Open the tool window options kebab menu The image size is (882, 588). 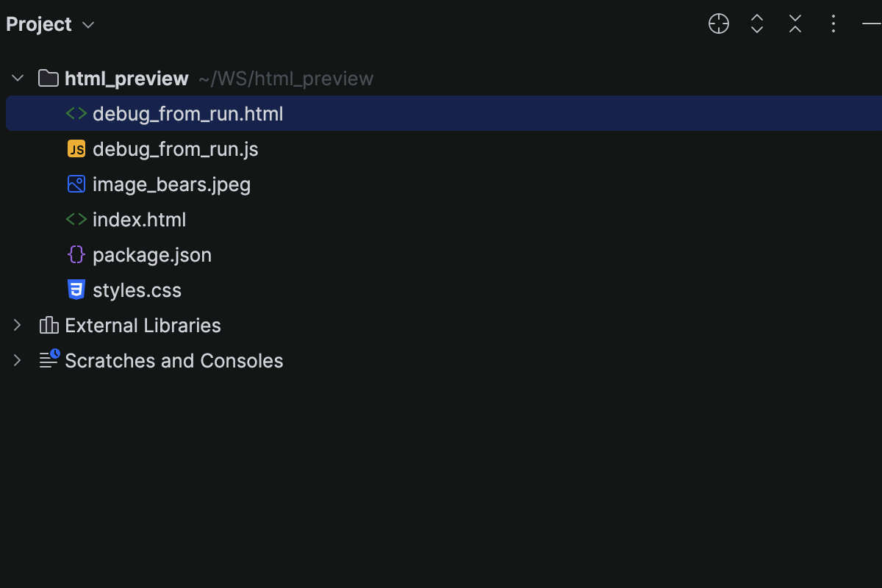tap(833, 24)
